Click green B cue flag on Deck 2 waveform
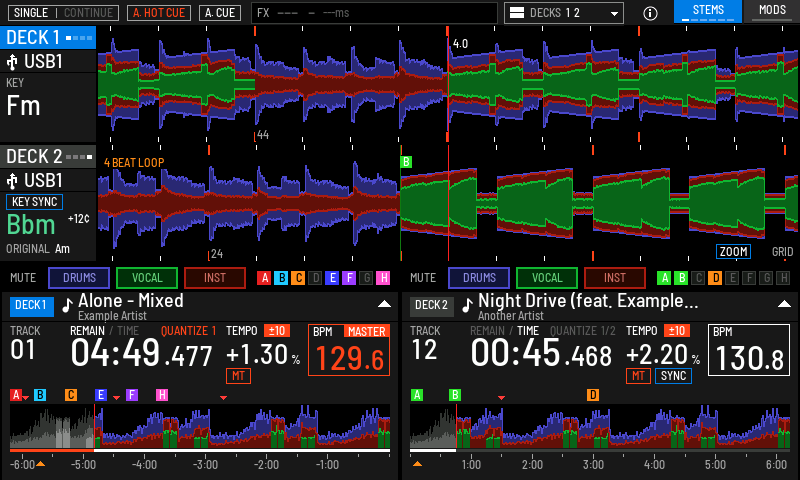The width and height of the screenshot is (800, 480). [406, 162]
